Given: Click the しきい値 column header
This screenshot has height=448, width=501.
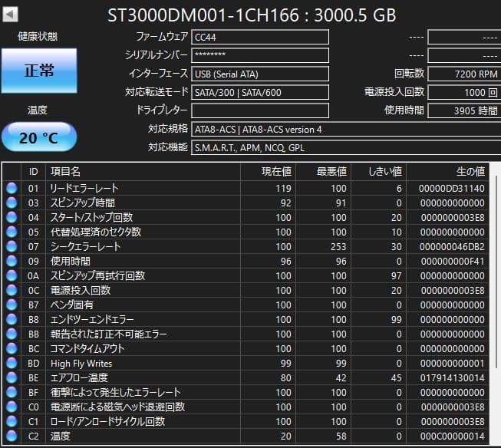Looking at the screenshot, I should point(386,171).
